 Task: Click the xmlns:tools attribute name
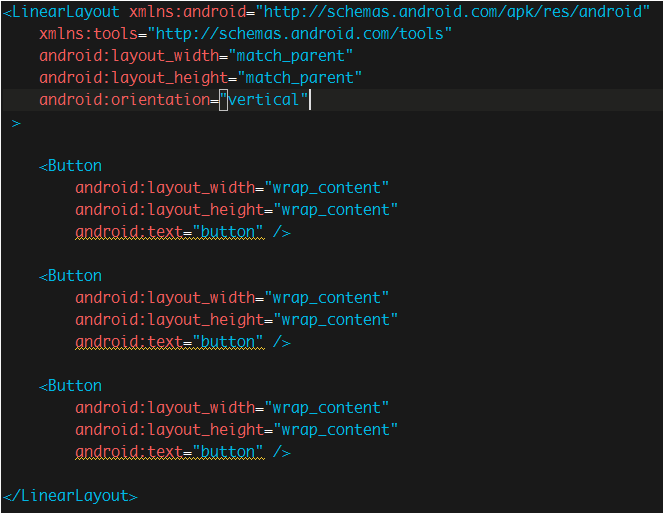click(88, 33)
